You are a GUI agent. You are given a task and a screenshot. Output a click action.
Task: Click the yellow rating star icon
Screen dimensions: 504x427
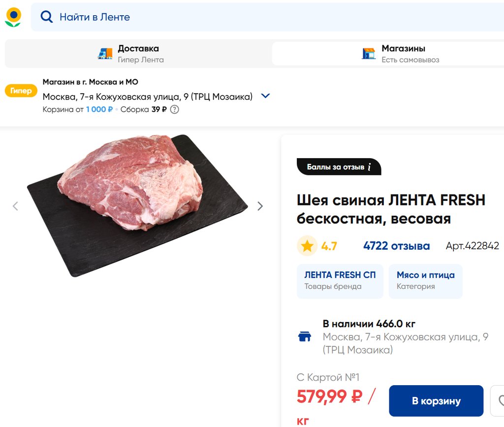[x=307, y=246]
